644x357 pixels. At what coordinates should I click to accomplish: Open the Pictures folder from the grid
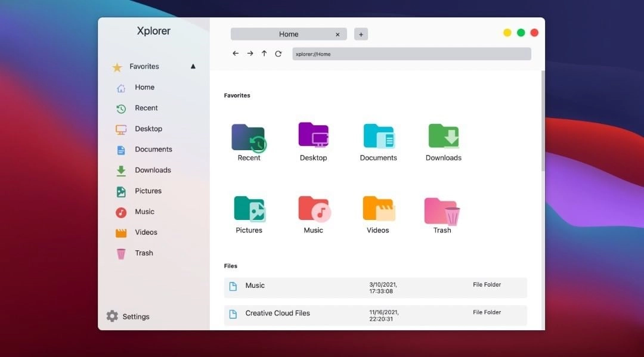(249, 210)
